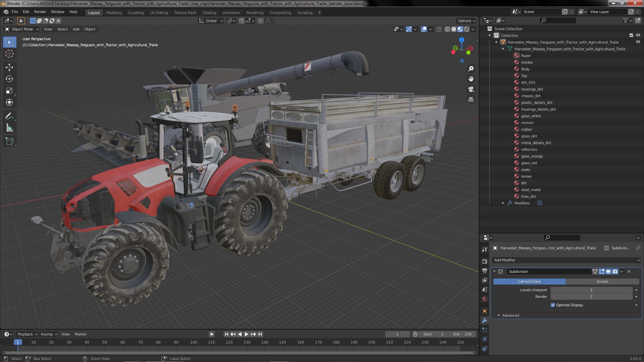Open the Options dropdown
Viewport: 644px width, 362px height.
click(466, 21)
